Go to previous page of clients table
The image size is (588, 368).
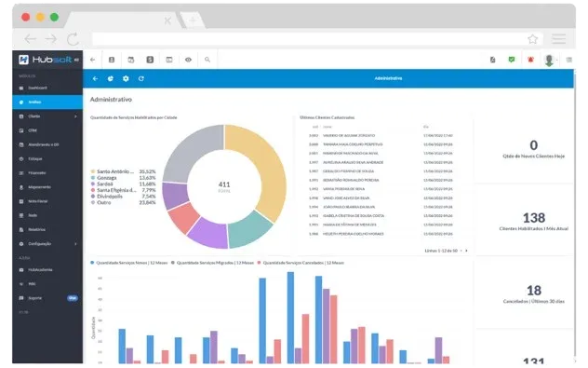(461, 251)
